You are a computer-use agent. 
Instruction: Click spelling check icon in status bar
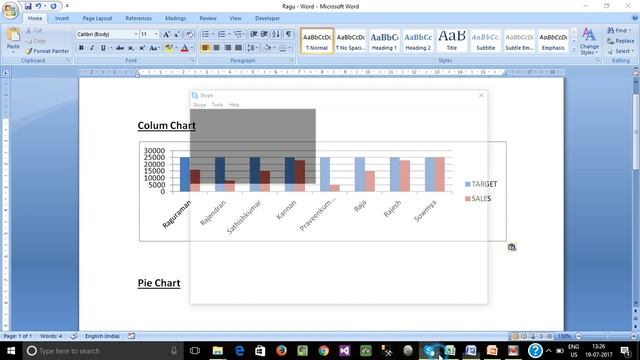[73, 336]
